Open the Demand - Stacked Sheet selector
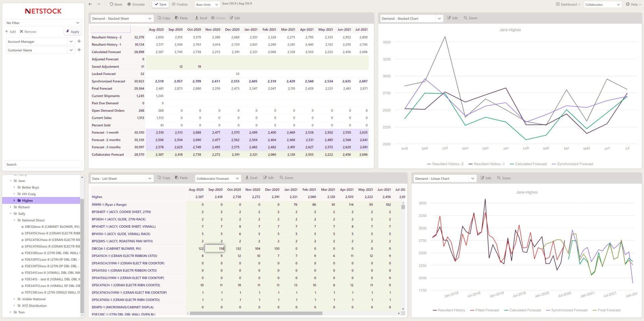 (x=122, y=18)
